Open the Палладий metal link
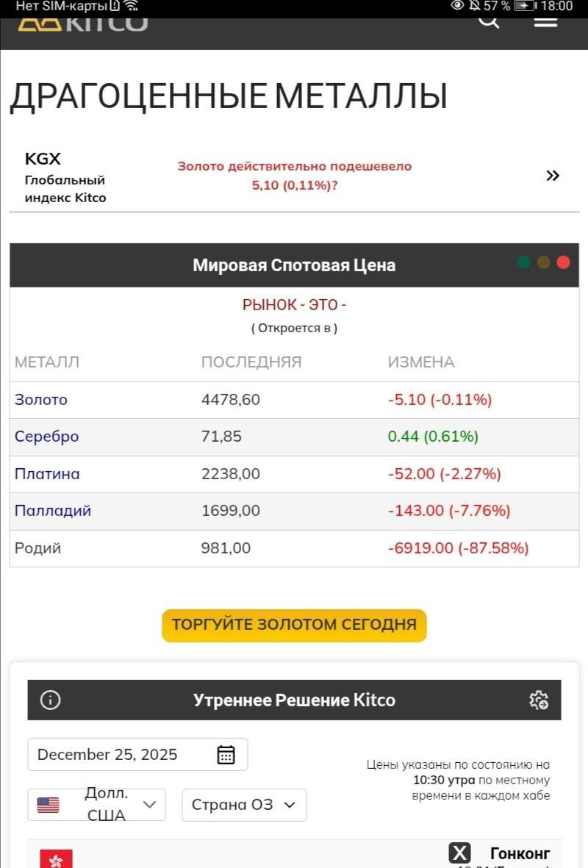 coord(53,511)
